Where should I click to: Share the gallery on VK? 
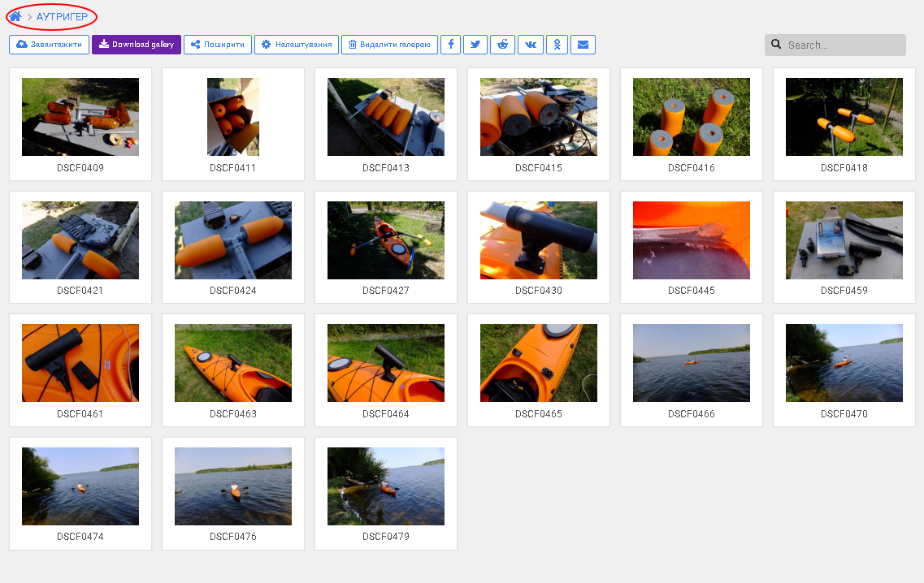click(531, 45)
